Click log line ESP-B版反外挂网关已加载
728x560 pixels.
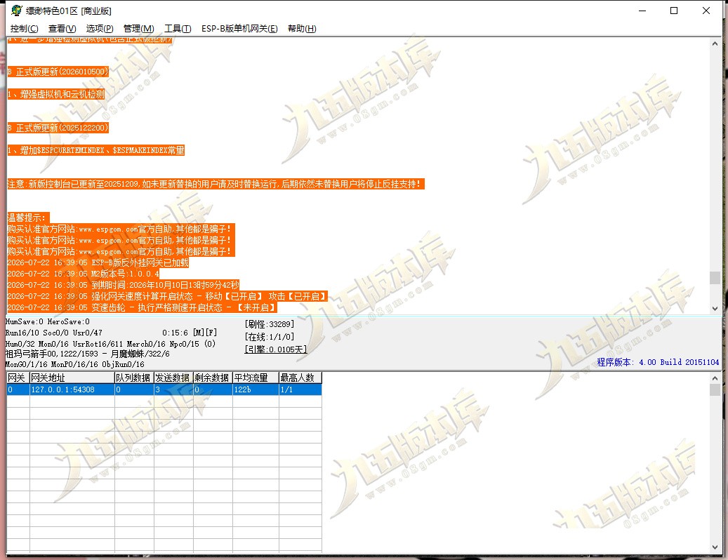(x=98, y=262)
